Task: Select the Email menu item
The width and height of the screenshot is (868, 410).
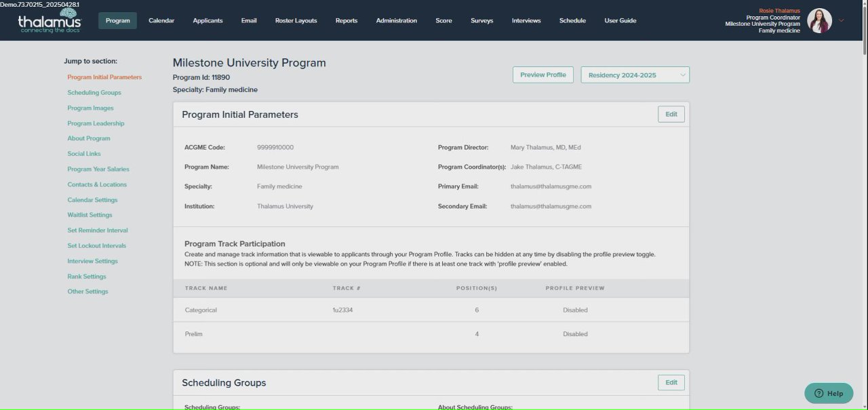Action: 249,20
